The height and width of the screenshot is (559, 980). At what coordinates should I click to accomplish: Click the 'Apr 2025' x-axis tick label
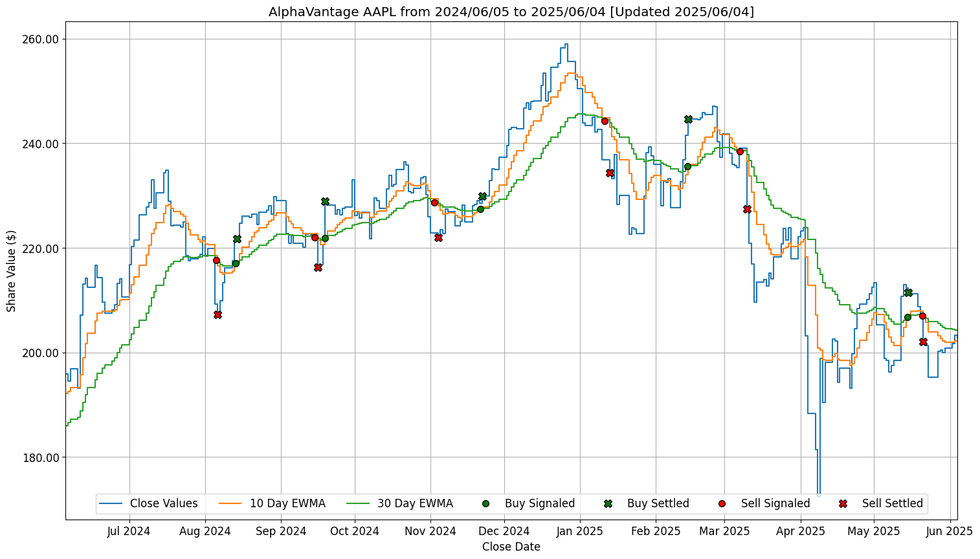(801, 531)
